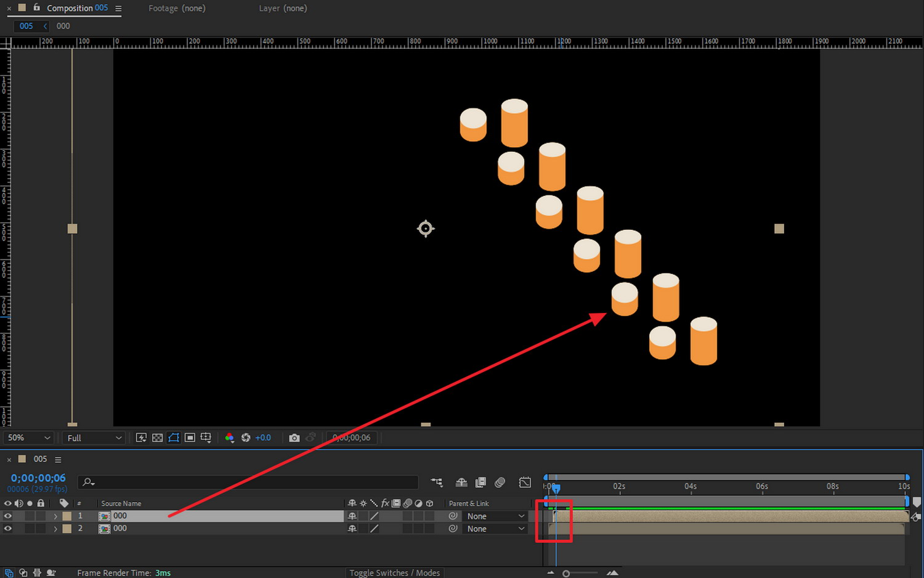Click the Fast Previews icon
Image resolution: width=924 pixels, height=578 pixels.
(x=141, y=438)
